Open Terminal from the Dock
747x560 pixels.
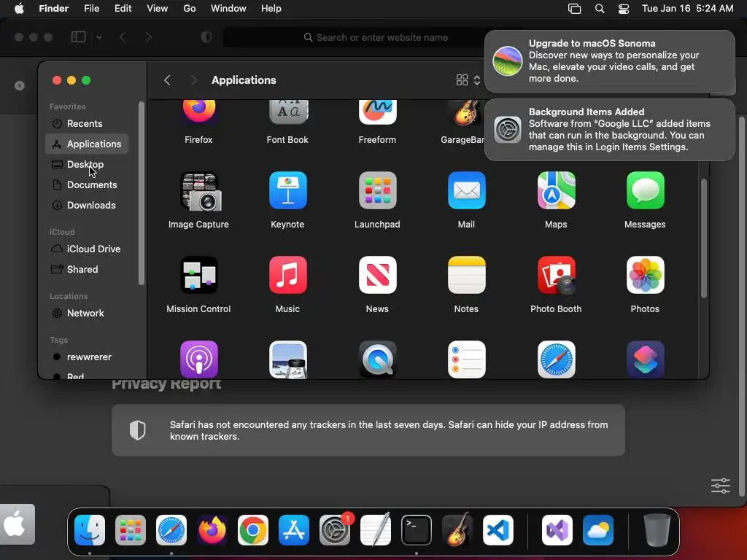click(417, 530)
